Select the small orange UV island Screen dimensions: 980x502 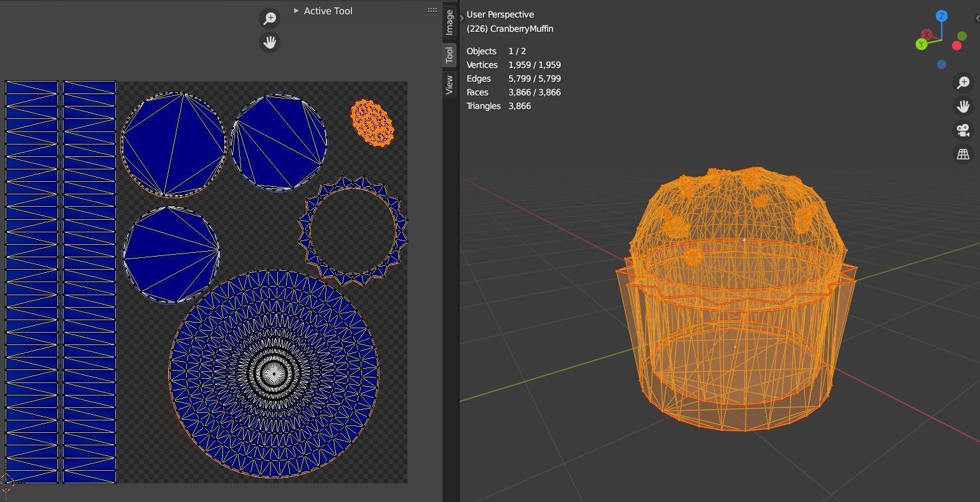pos(372,123)
